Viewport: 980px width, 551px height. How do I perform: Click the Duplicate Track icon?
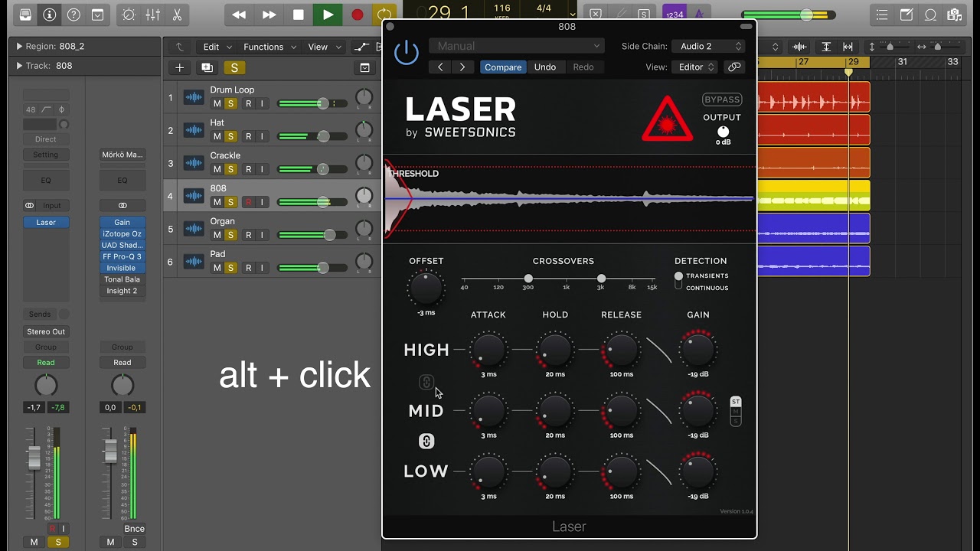click(207, 67)
